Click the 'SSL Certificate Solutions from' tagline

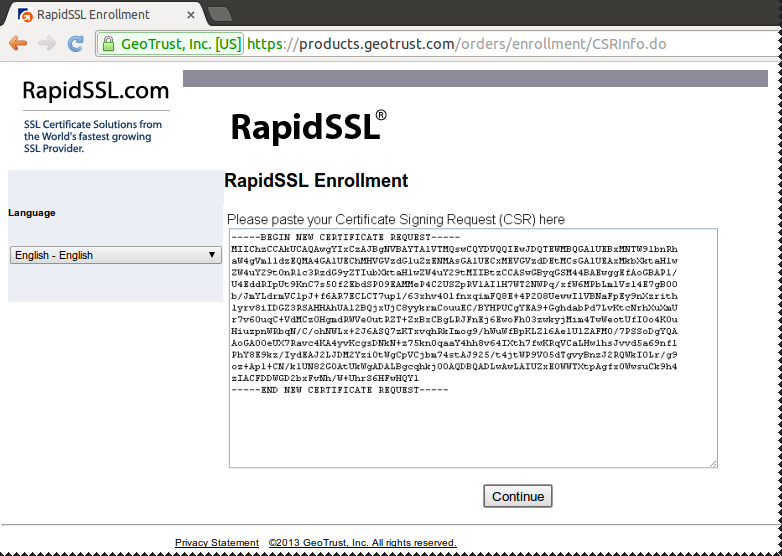(93, 124)
